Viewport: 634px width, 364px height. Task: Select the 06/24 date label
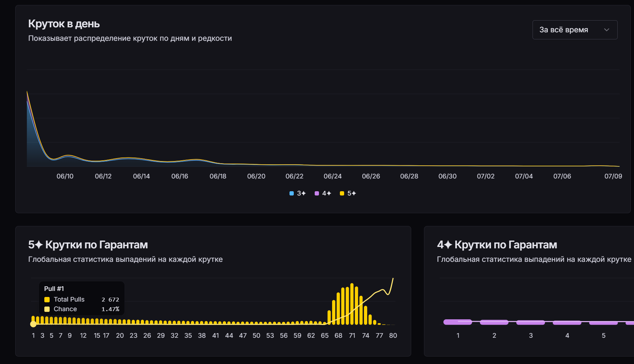(x=333, y=176)
